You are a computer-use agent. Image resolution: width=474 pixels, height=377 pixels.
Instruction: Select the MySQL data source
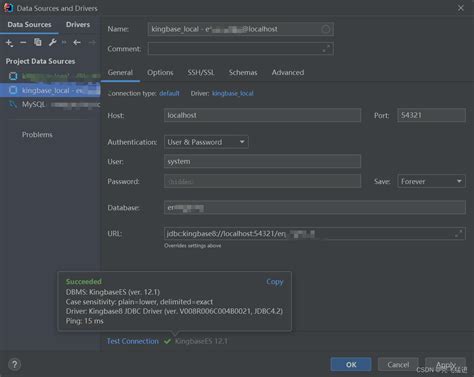point(50,105)
